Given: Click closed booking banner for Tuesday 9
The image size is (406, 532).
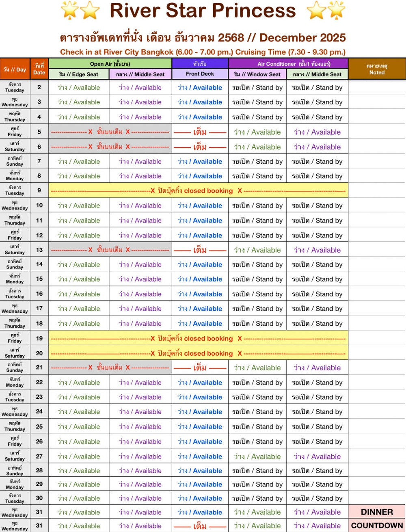Looking at the screenshot, I should pos(198,190).
